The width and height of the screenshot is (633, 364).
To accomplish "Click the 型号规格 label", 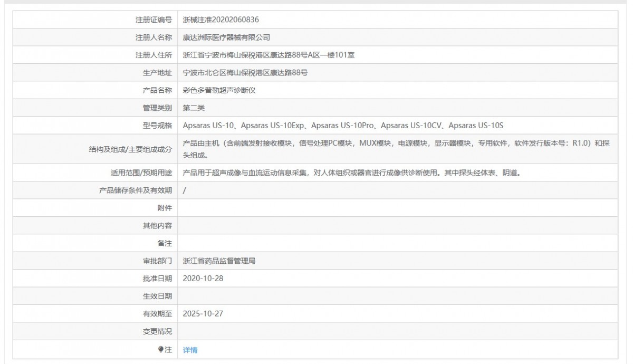I will (x=157, y=125).
